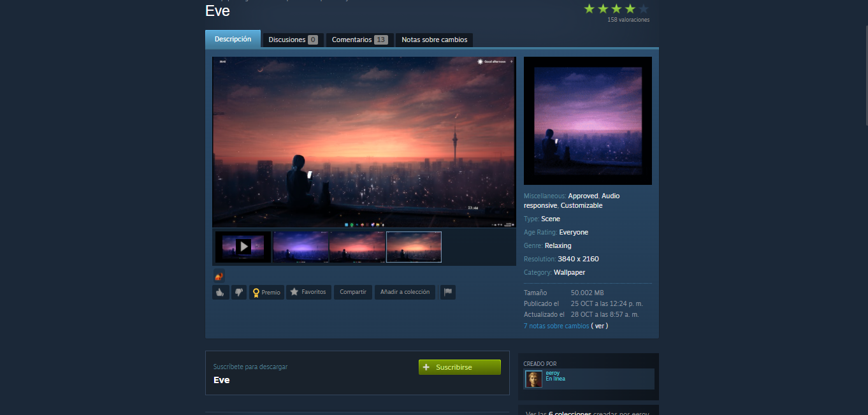Select the third sunset thumbnail
Viewport: 868px width, 415px height.
[358, 247]
